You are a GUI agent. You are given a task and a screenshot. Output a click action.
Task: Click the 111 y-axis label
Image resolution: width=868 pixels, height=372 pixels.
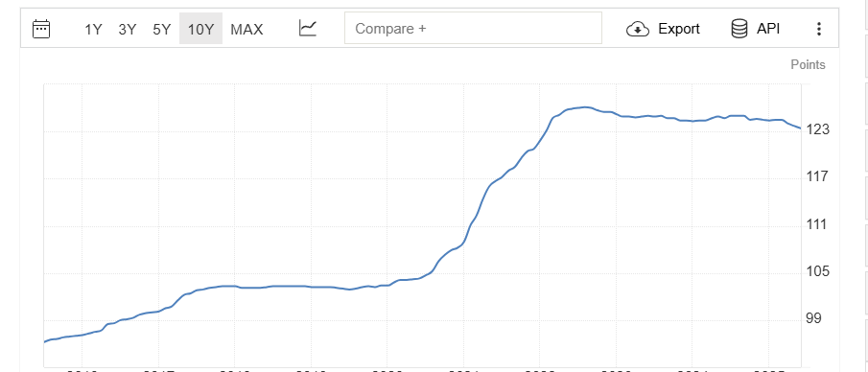coord(817,224)
